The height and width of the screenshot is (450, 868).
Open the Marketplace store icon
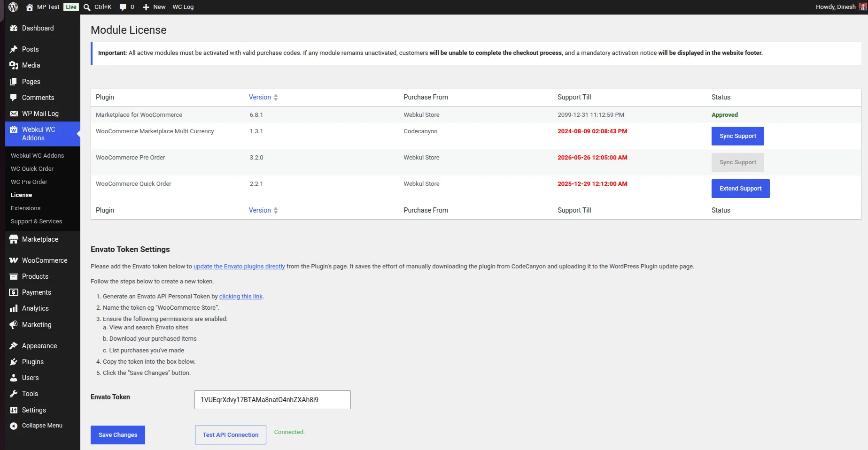pyautogui.click(x=14, y=239)
